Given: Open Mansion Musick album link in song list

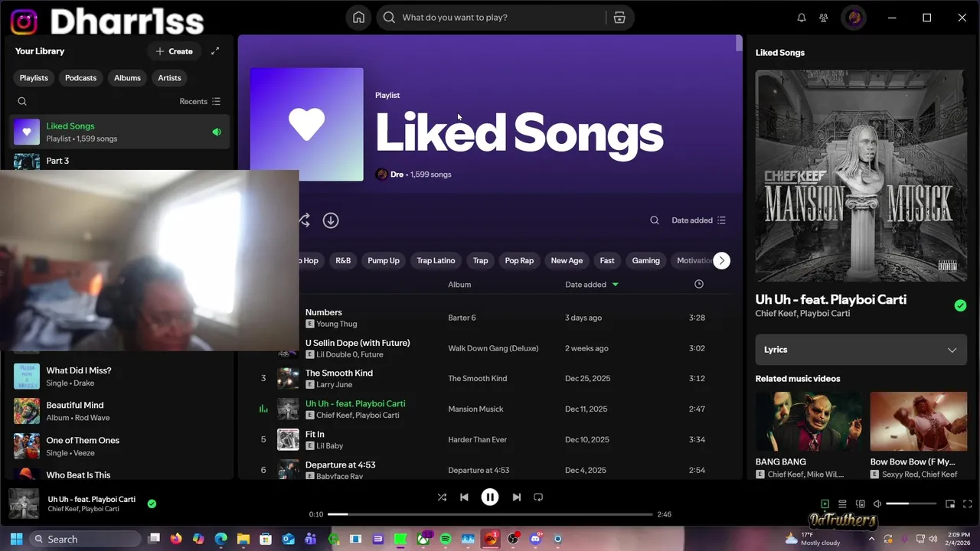Looking at the screenshot, I should click(x=475, y=409).
